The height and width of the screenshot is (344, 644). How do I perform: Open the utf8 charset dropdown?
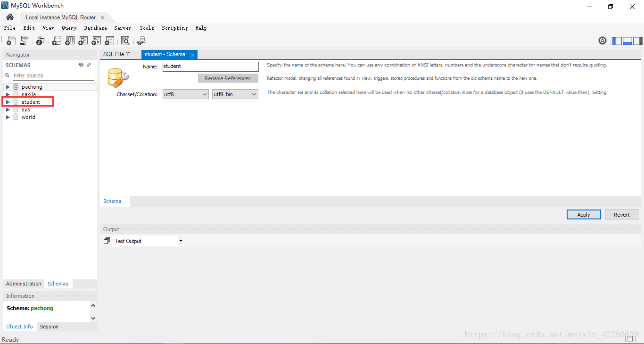[185, 94]
